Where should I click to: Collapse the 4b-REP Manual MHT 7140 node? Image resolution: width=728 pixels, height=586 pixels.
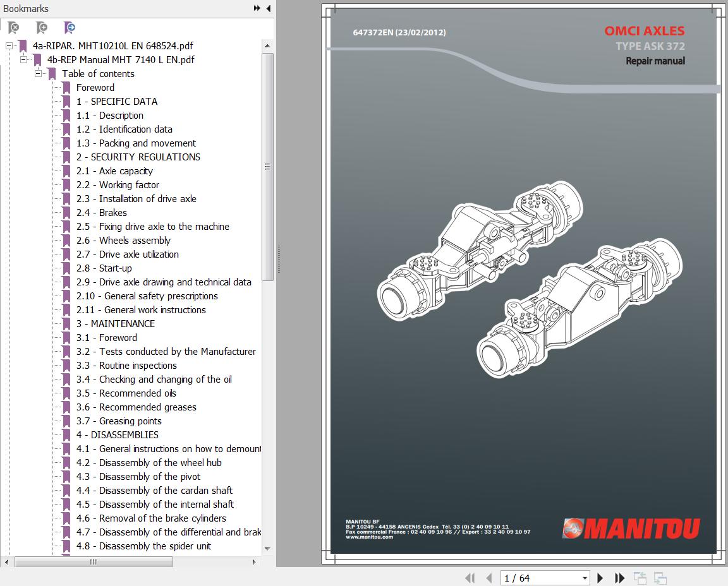[x=23, y=60]
